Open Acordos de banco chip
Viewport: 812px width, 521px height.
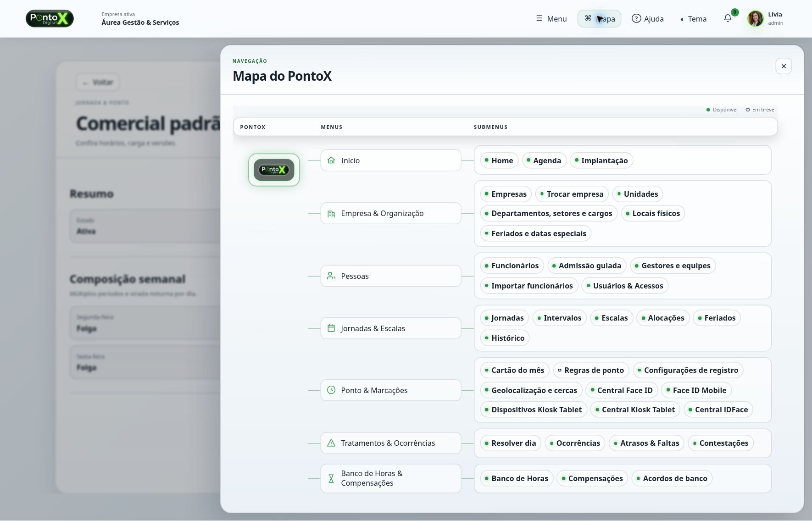(672, 478)
